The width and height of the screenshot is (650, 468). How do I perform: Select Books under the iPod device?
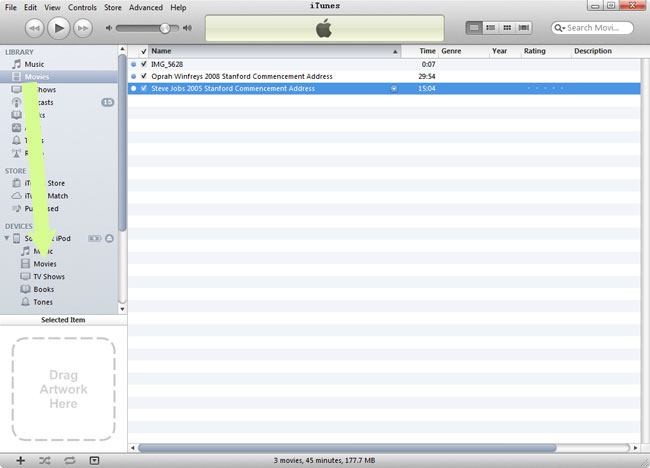click(x=44, y=289)
